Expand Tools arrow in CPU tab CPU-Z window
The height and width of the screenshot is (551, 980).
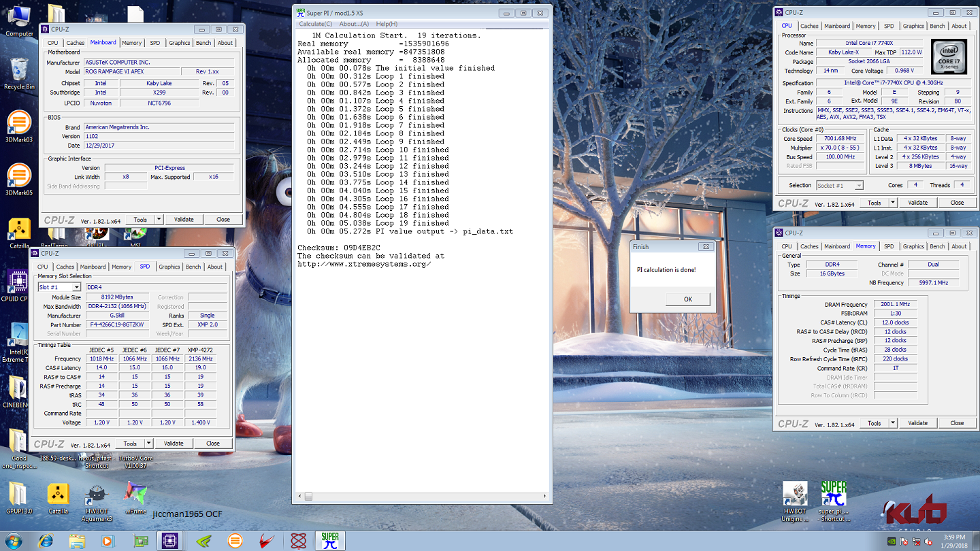pyautogui.click(x=893, y=203)
